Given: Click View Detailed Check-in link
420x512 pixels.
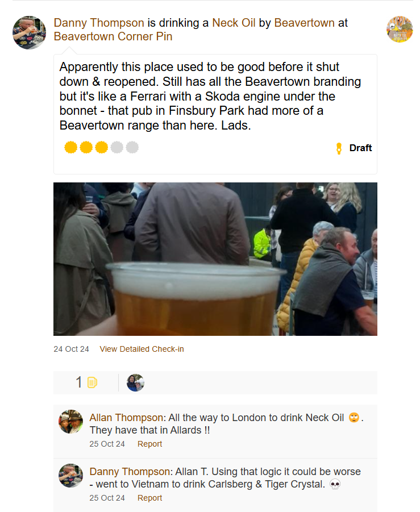Looking at the screenshot, I should 142,349.
